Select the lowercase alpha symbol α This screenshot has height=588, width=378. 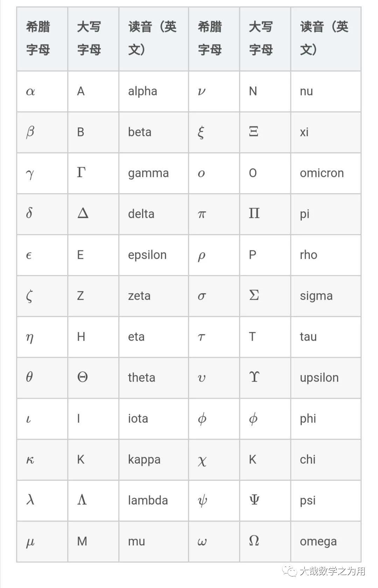click(30, 92)
